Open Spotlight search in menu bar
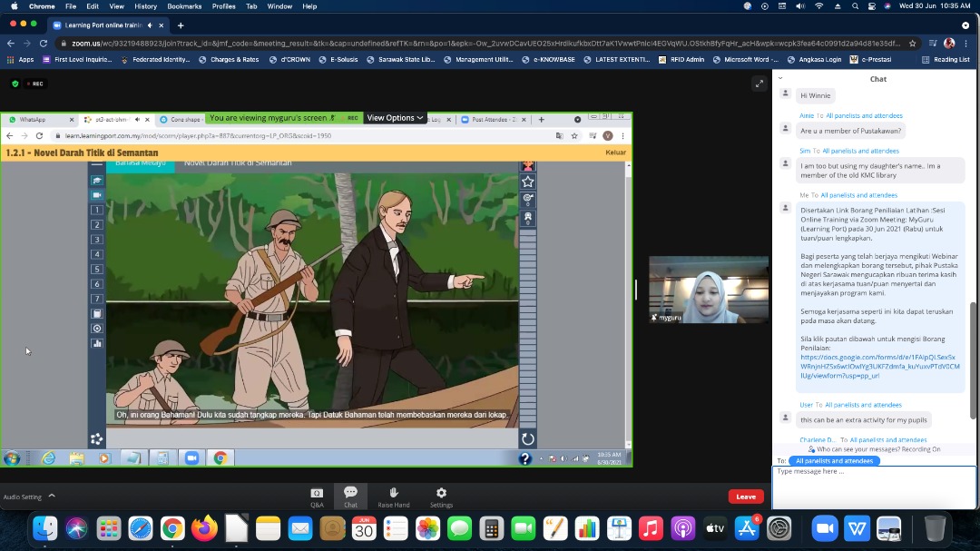Viewport: 980px width, 551px height. click(x=855, y=6)
